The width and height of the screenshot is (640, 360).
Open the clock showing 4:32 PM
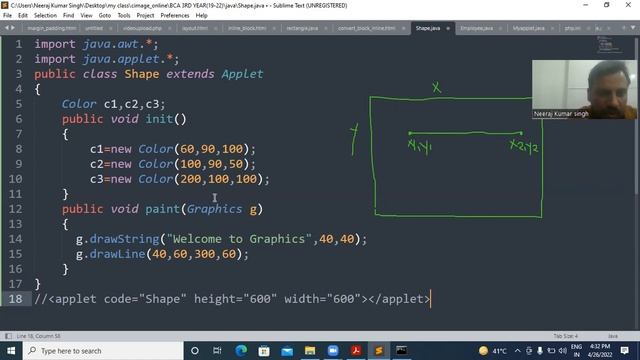(600, 351)
